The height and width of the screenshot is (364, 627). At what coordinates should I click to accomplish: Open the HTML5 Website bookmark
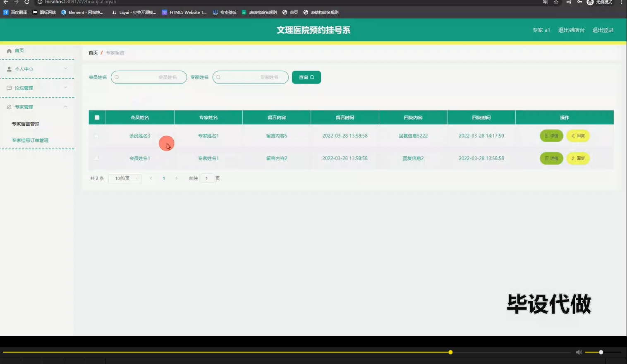(184, 12)
